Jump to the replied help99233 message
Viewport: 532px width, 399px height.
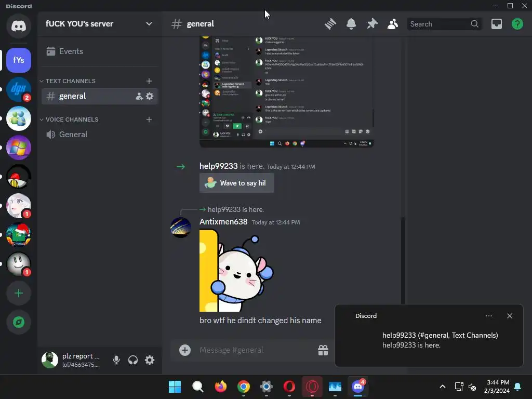click(x=236, y=210)
